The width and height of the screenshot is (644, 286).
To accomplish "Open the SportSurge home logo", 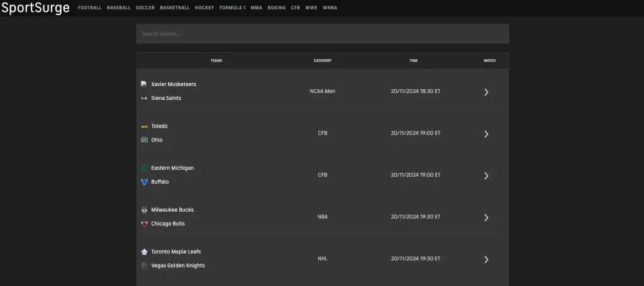I will (x=35, y=8).
